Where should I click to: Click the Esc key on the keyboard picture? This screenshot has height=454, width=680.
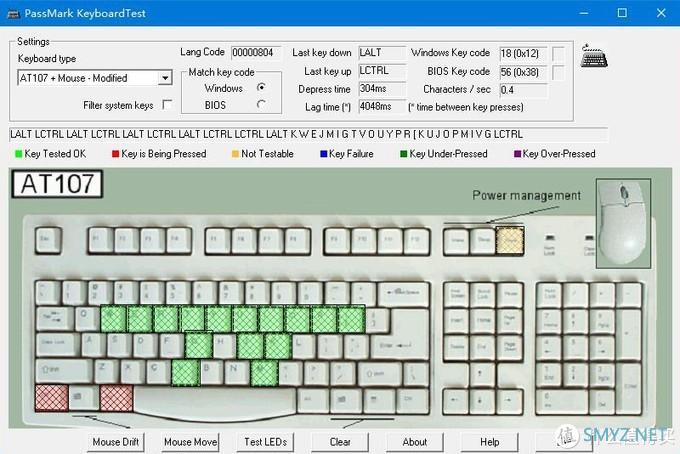coord(48,240)
